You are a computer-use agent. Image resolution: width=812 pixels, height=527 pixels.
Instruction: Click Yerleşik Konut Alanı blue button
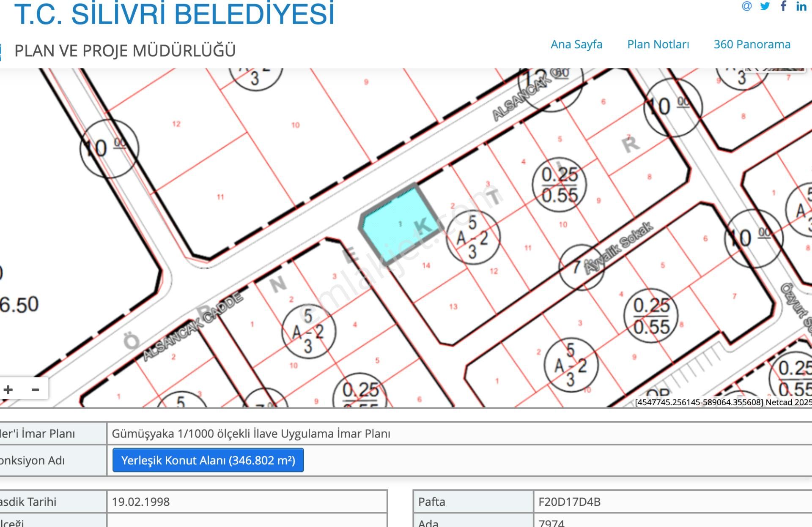(x=208, y=460)
